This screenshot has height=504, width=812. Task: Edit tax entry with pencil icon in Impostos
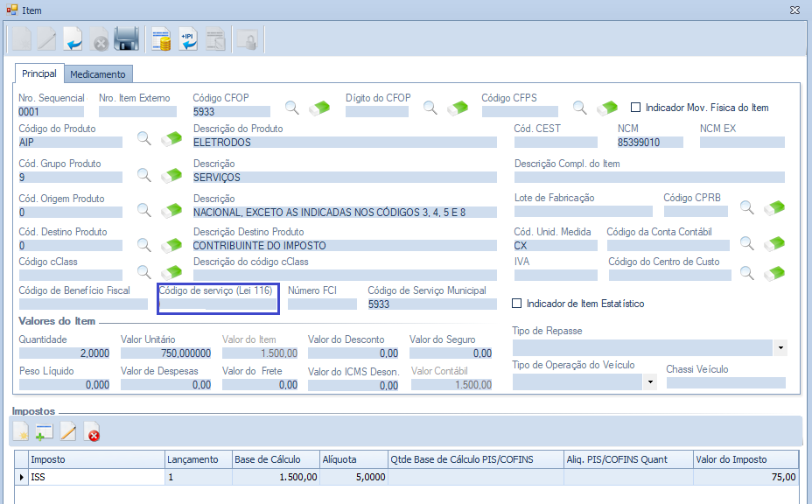[x=67, y=431]
